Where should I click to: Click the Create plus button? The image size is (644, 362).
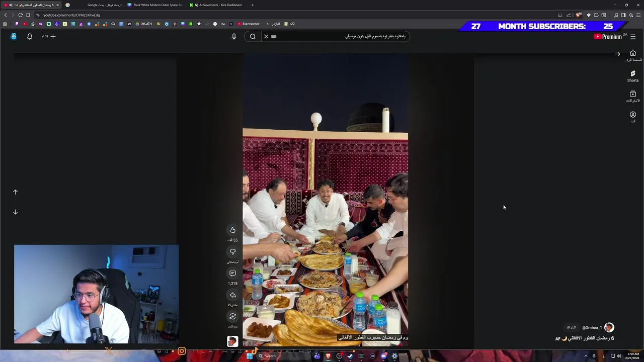(49, 36)
